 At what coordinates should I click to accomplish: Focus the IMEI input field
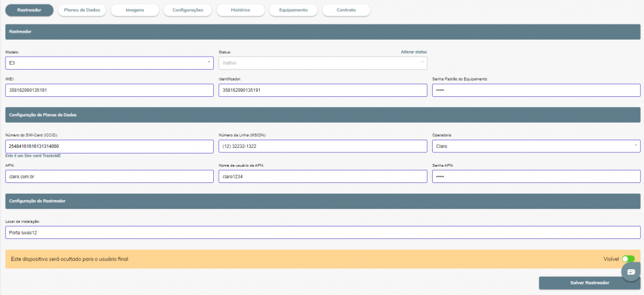coord(109,91)
